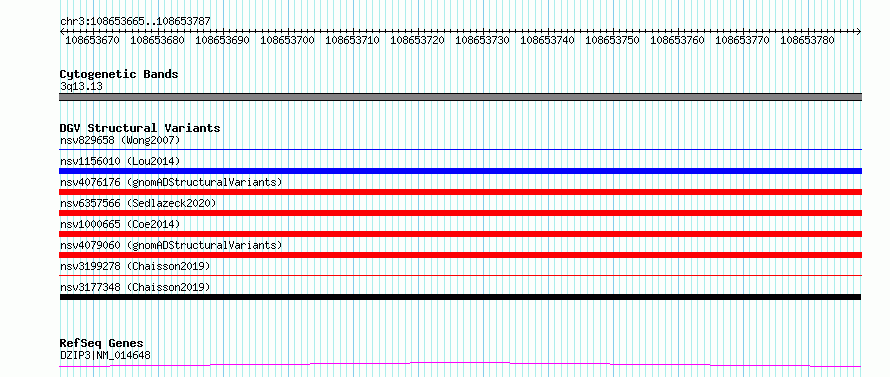Click ruler position 108653760

(x=677, y=40)
